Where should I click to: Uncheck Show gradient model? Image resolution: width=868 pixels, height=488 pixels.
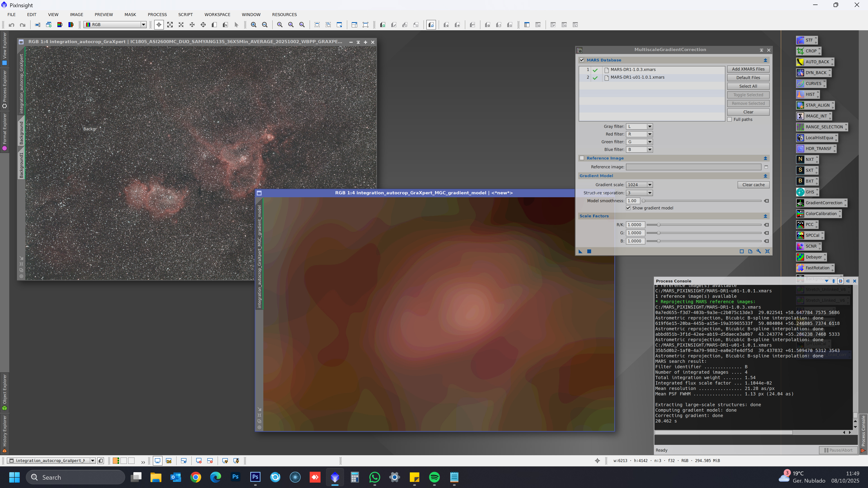[628, 208]
